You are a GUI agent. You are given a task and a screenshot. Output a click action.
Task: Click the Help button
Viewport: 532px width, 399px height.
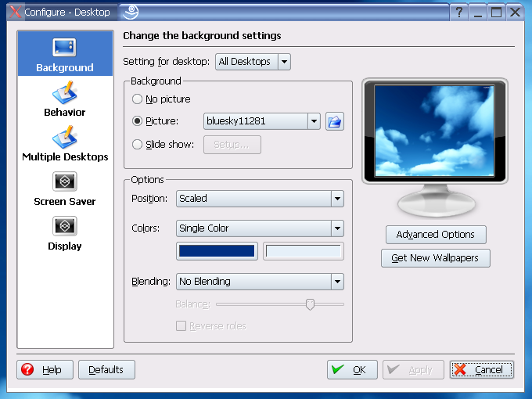coord(45,369)
